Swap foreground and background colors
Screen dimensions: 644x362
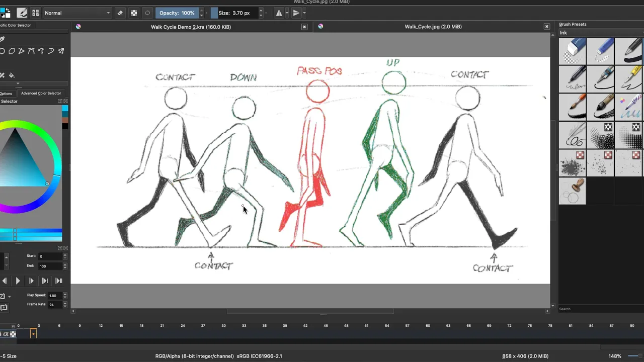[x=8, y=10]
